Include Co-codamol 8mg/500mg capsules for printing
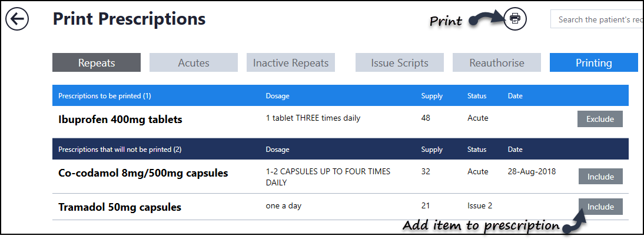 click(x=600, y=177)
